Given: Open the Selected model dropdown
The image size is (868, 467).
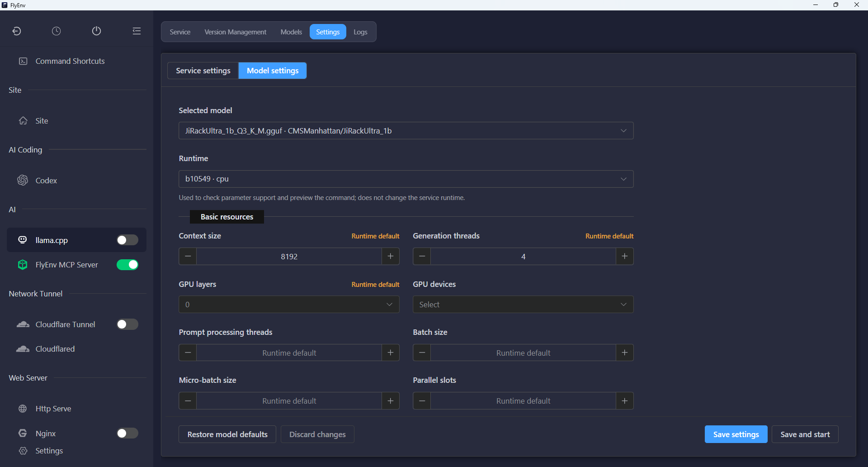Looking at the screenshot, I should pos(406,131).
